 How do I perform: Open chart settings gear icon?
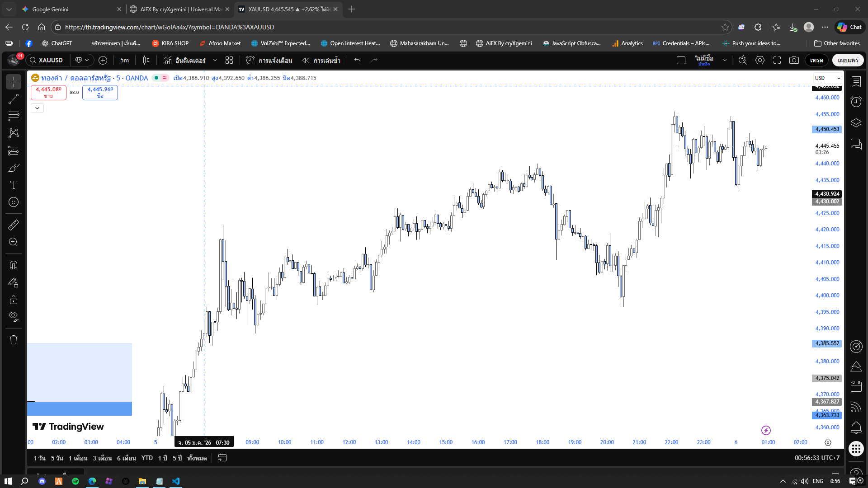[760, 60]
